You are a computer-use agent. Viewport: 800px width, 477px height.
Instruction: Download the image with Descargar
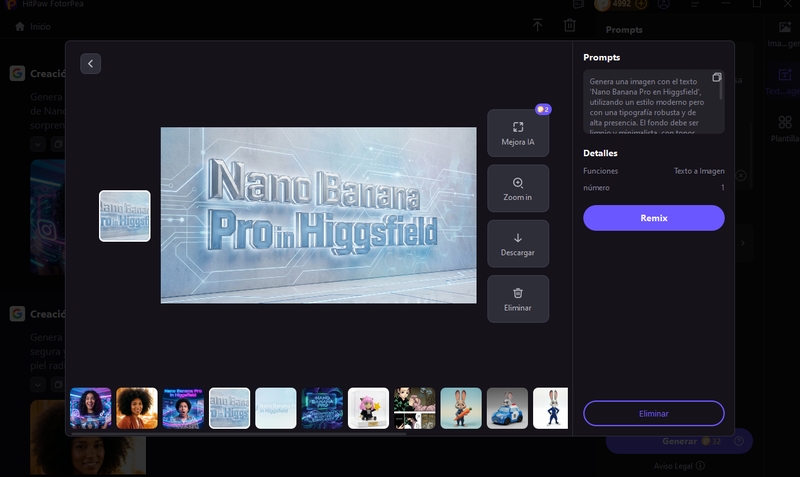click(518, 244)
